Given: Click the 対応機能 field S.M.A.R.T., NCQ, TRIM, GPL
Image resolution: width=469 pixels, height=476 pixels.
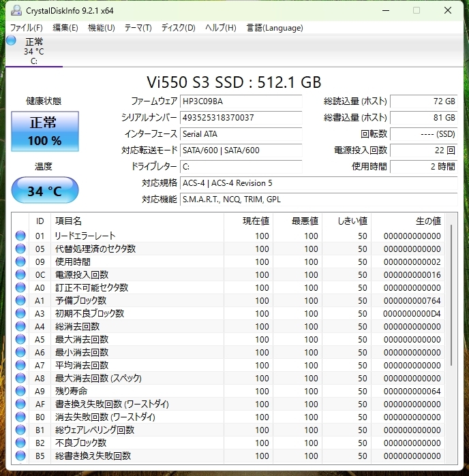Looking at the screenshot, I should pyautogui.click(x=319, y=200).
